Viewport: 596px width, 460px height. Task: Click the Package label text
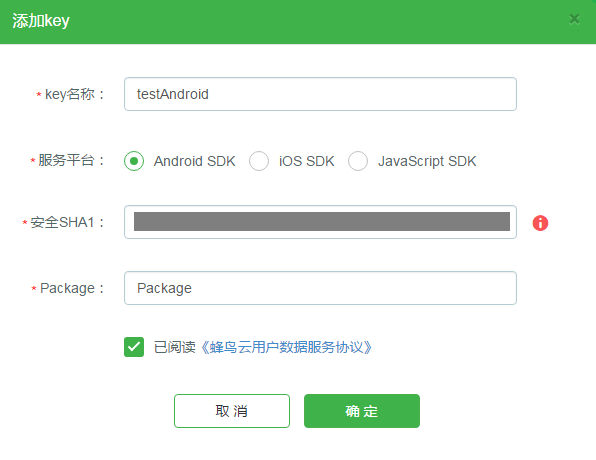coord(71,289)
